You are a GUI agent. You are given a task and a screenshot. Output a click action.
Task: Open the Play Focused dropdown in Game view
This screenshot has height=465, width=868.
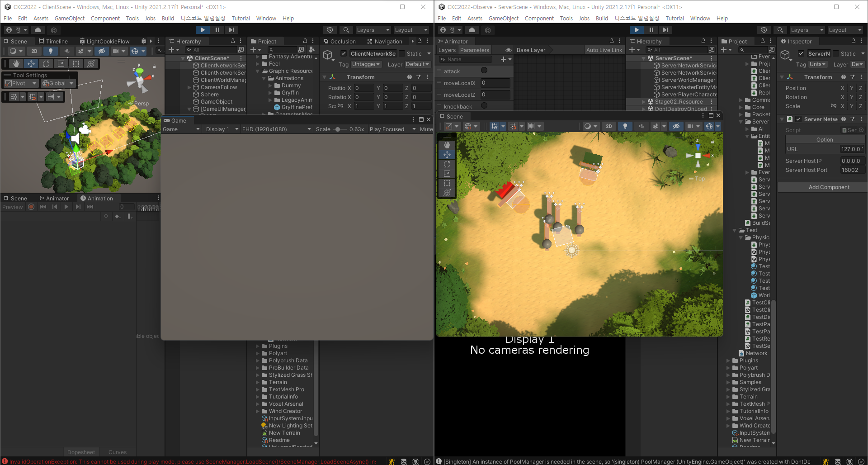point(392,129)
